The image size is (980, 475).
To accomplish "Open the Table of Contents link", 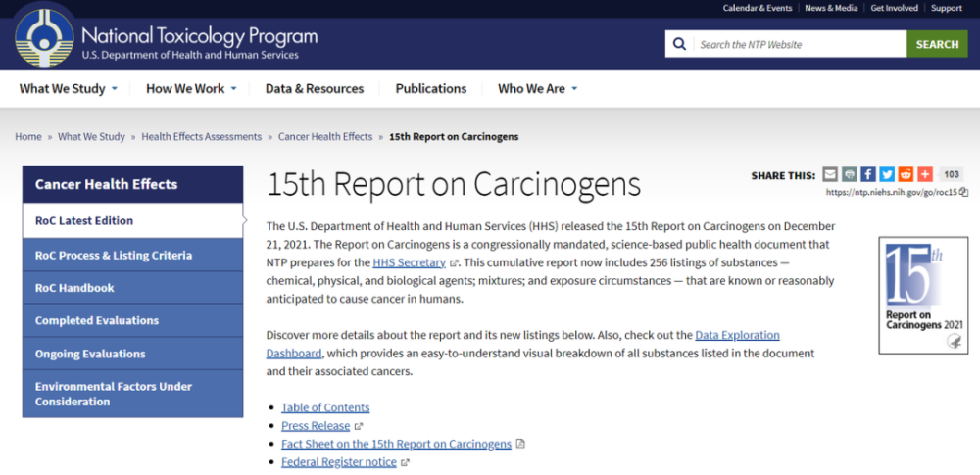I will 325,407.
